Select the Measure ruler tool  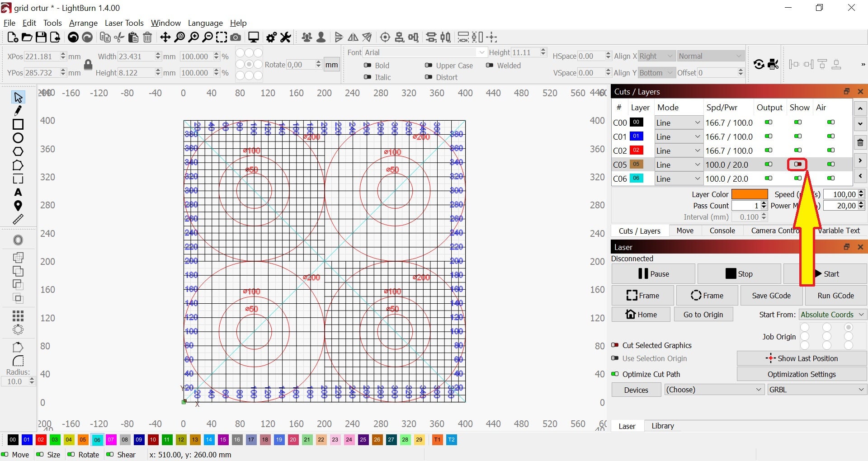18,220
